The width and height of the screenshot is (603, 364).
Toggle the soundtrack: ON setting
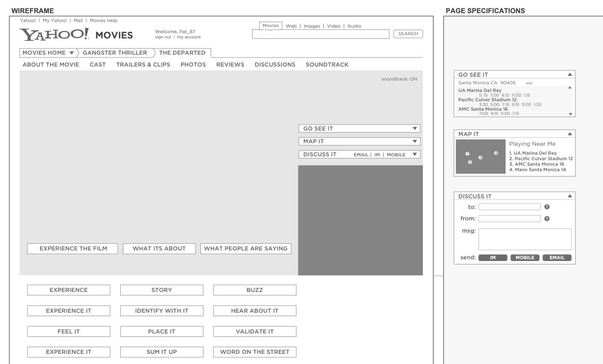tap(399, 79)
